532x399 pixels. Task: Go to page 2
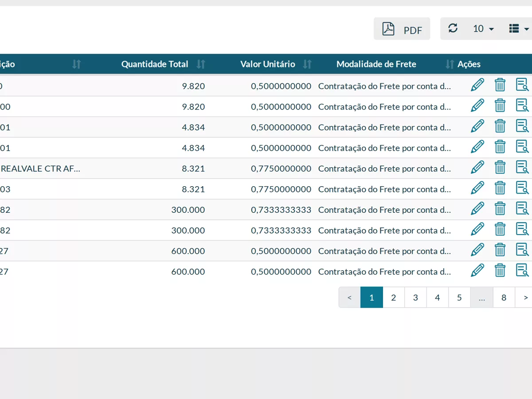pyautogui.click(x=393, y=297)
